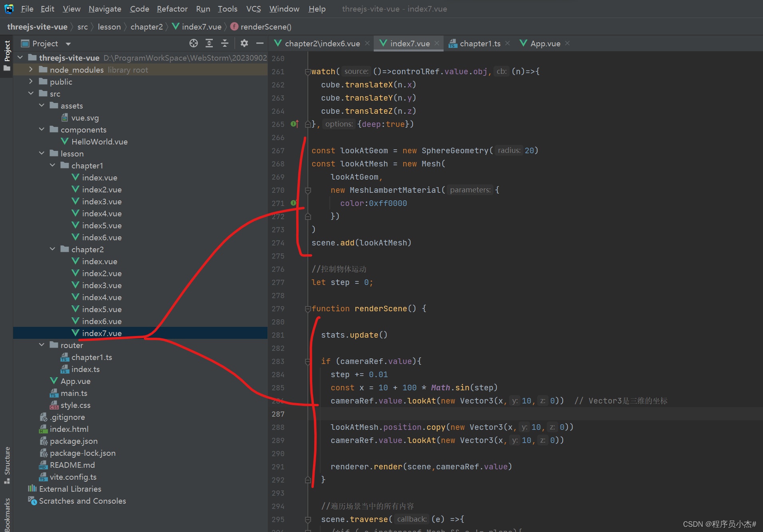The image size is (763, 532).
Task: Click the Collapse All icon in Project panel
Action: tap(225, 43)
